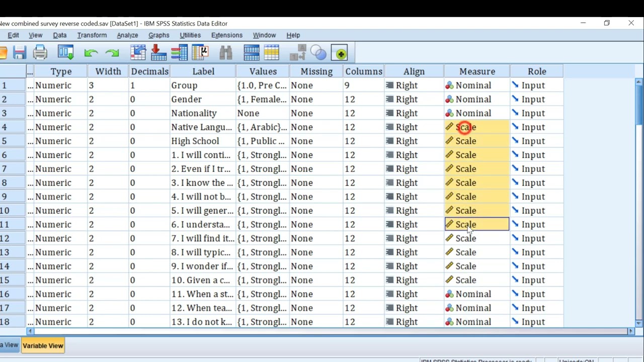Select the Measure cell for Group row
Viewport: 644px width, 362px height.
click(477, 85)
